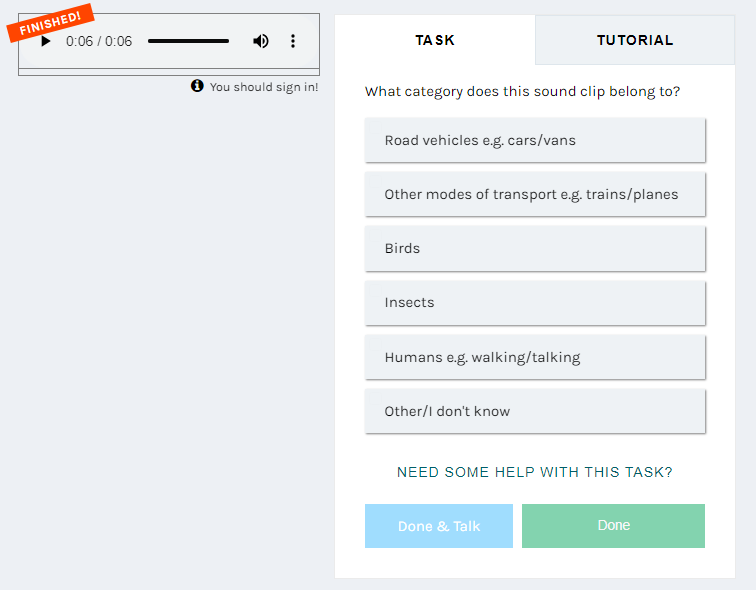Click the Done & Talk button

(439, 526)
